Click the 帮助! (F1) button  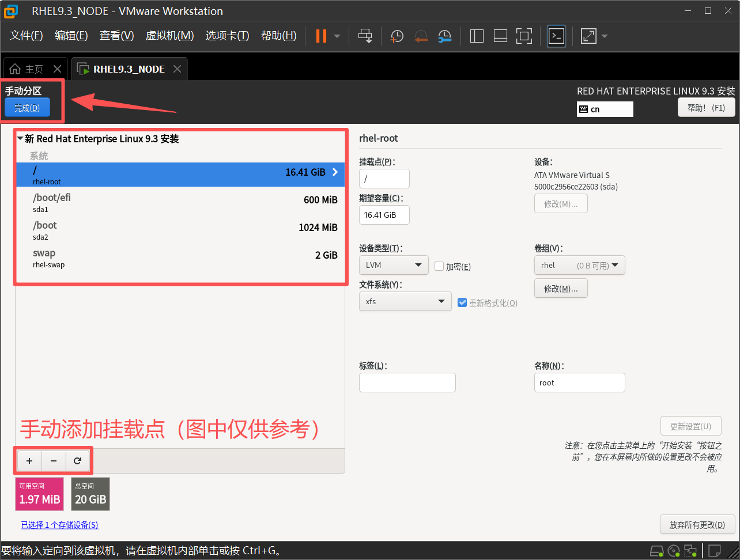pos(707,108)
